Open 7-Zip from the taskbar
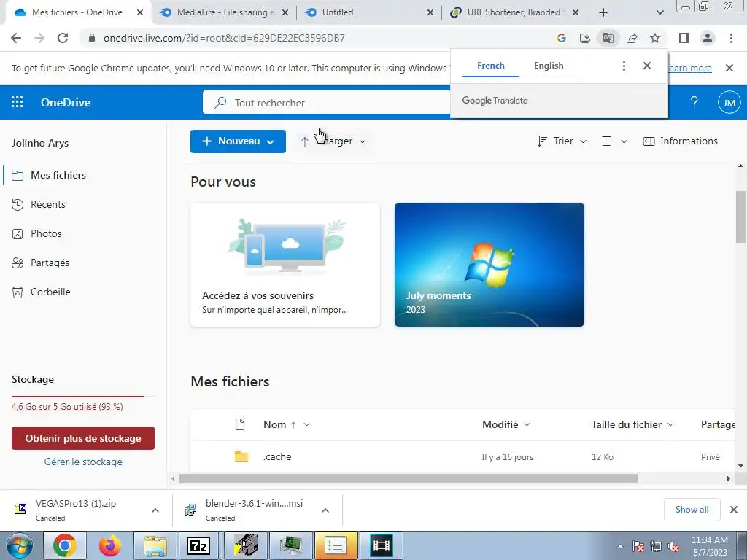 [x=199, y=545]
